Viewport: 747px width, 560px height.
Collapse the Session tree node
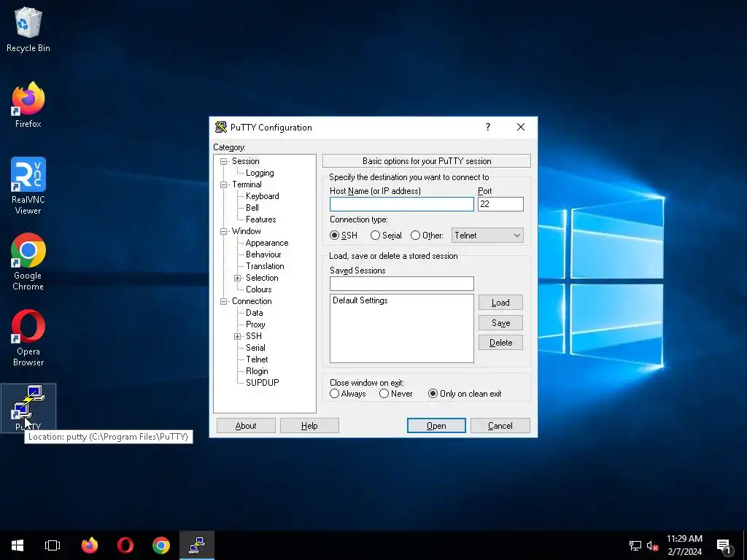point(223,161)
